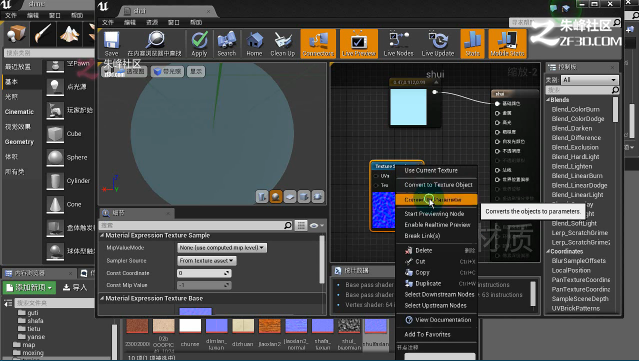
Task: Toggle Live Update button
Action: [438, 44]
